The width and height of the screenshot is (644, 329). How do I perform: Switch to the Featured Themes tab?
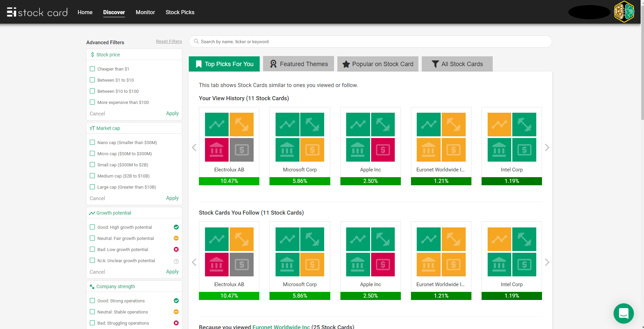(x=299, y=64)
